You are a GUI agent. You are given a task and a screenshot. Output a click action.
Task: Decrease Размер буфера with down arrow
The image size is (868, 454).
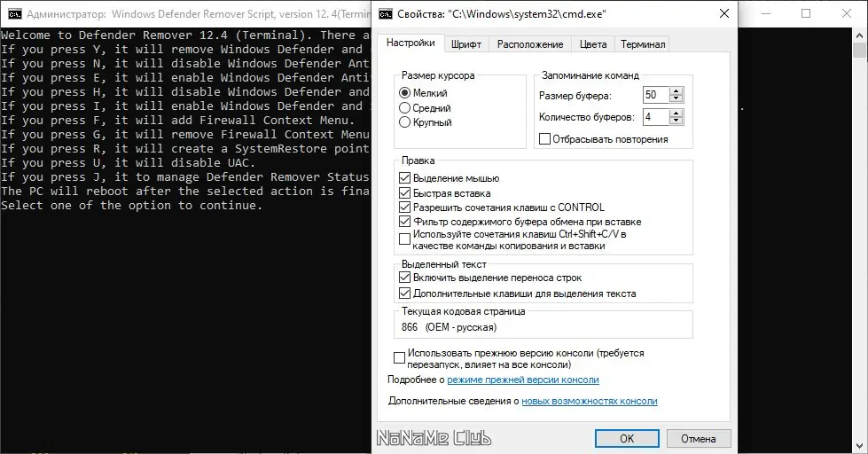point(676,99)
